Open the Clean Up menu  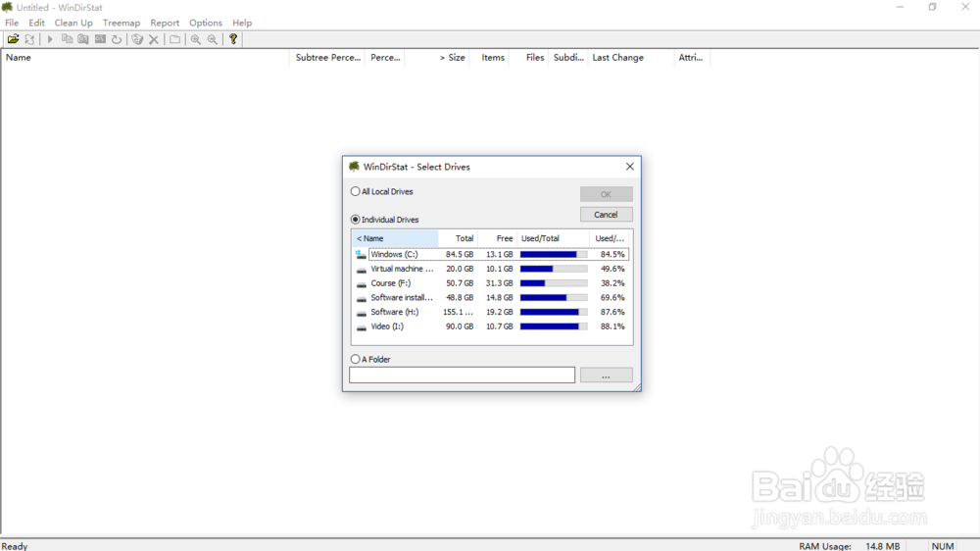(x=73, y=23)
